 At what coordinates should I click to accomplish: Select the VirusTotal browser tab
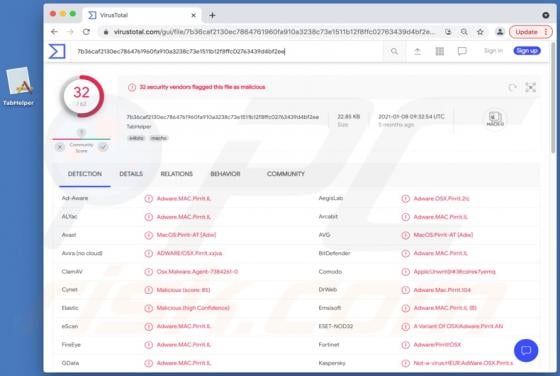click(142, 15)
